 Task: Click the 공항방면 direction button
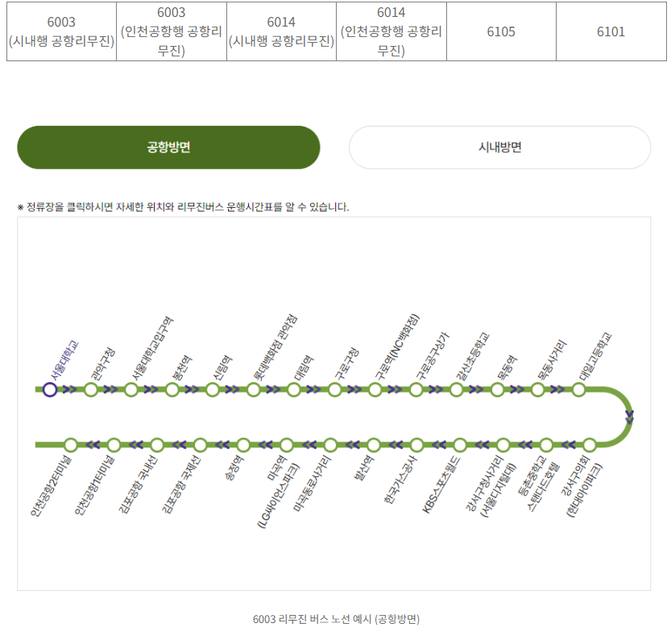168,147
